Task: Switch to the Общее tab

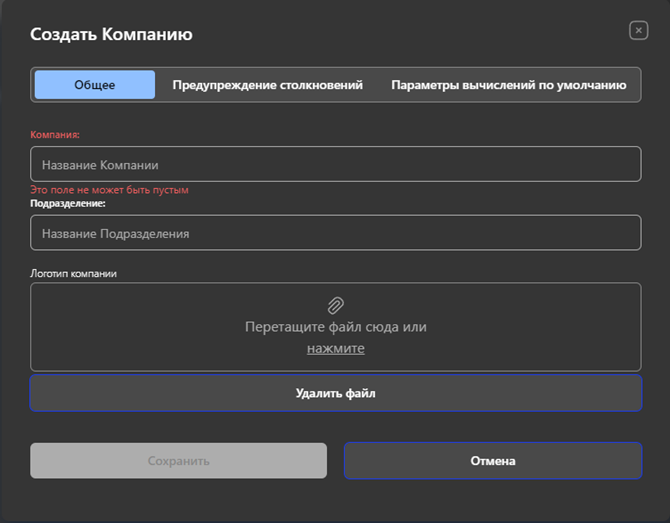Action: click(x=95, y=85)
